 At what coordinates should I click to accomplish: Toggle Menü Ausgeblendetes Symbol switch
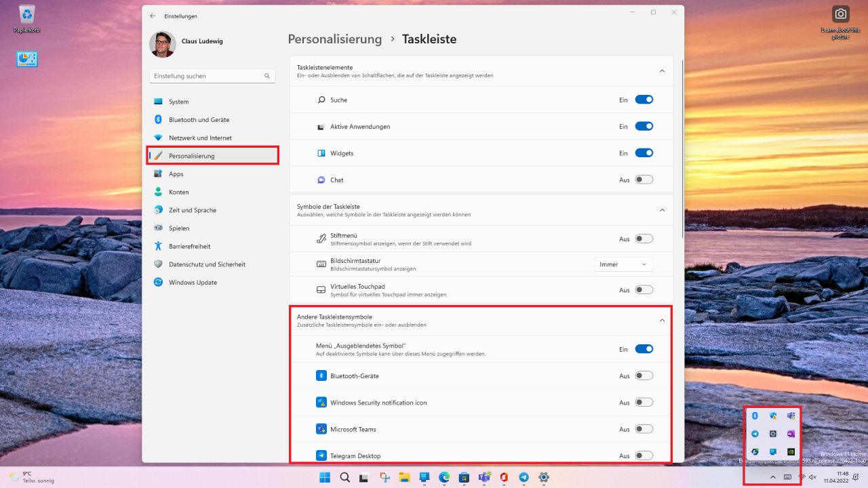coord(644,349)
